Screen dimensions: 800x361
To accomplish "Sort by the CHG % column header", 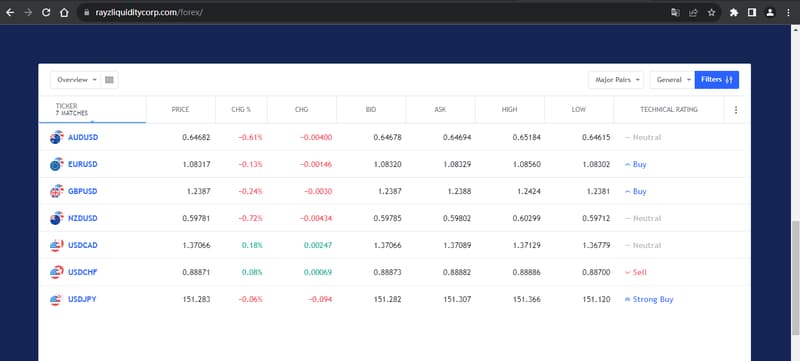I will [x=241, y=110].
